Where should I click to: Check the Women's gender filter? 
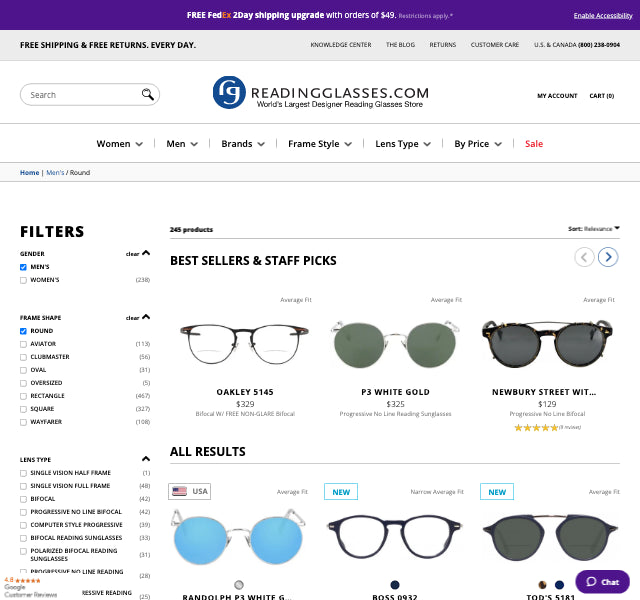tap(23, 280)
